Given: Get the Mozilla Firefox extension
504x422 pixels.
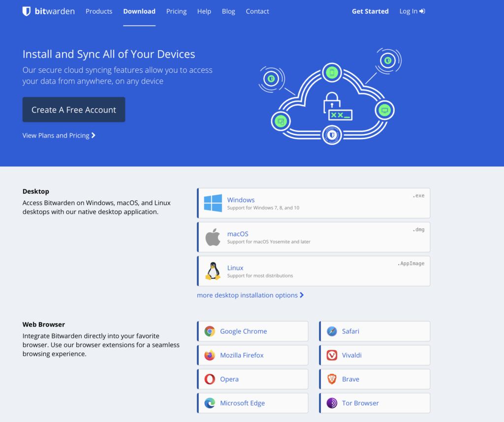Looking at the screenshot, I should pyautogui.click(x=252, y=355).
